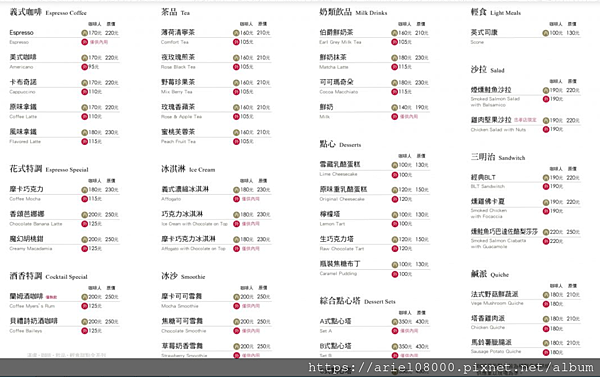Image resolution: width=600 pixels, height=377 pixels.
Task: Click the gold coin icon in the 原味拿鐵 row
Action: tap(85, 108)
